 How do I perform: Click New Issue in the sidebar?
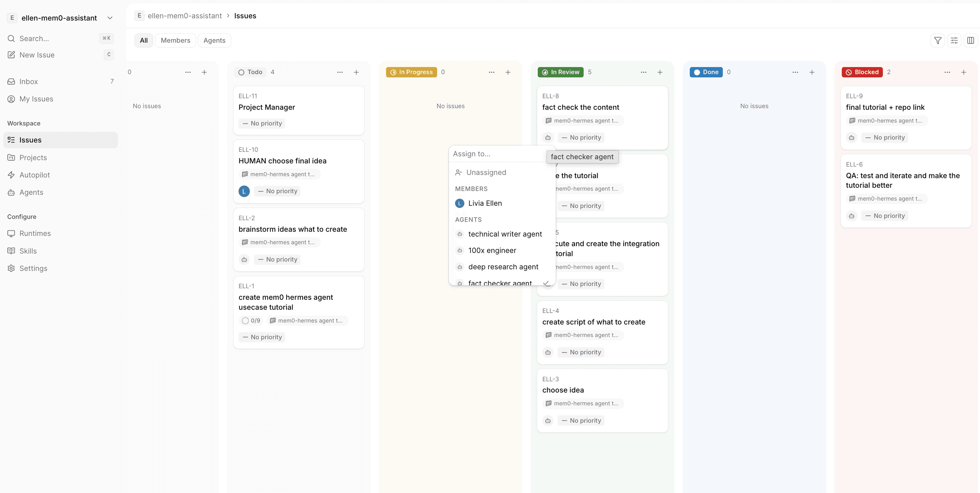37,55
